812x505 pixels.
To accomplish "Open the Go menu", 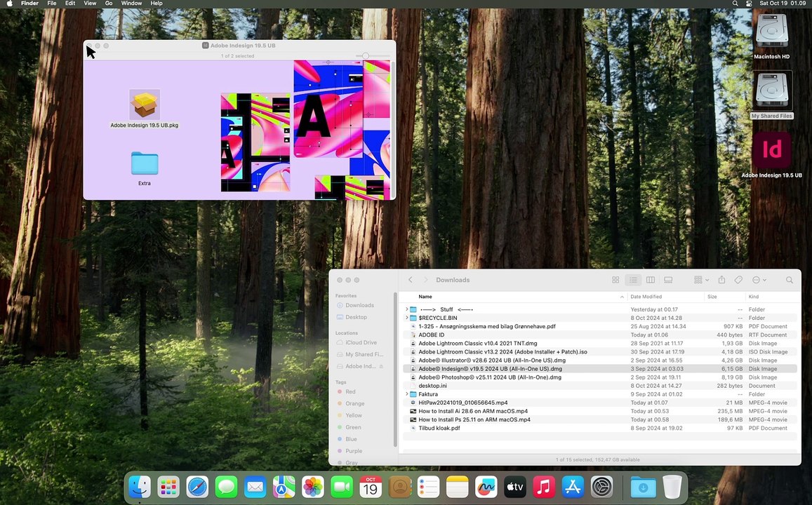I will (x=109, y=3).
